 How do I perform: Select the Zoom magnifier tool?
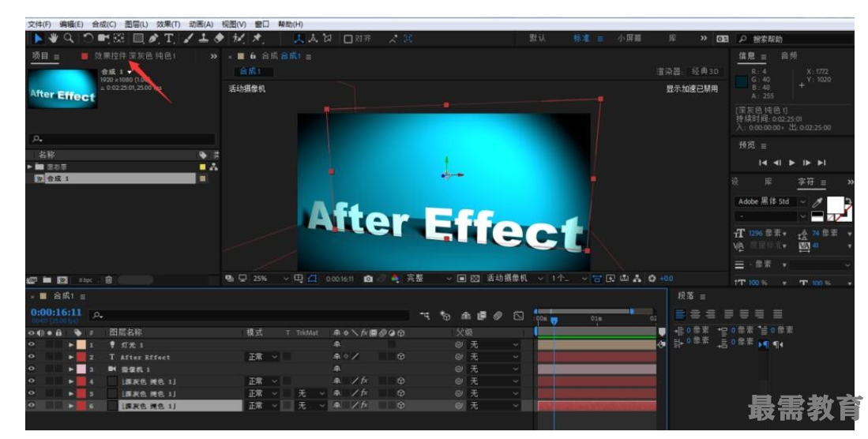click(69, 38)
